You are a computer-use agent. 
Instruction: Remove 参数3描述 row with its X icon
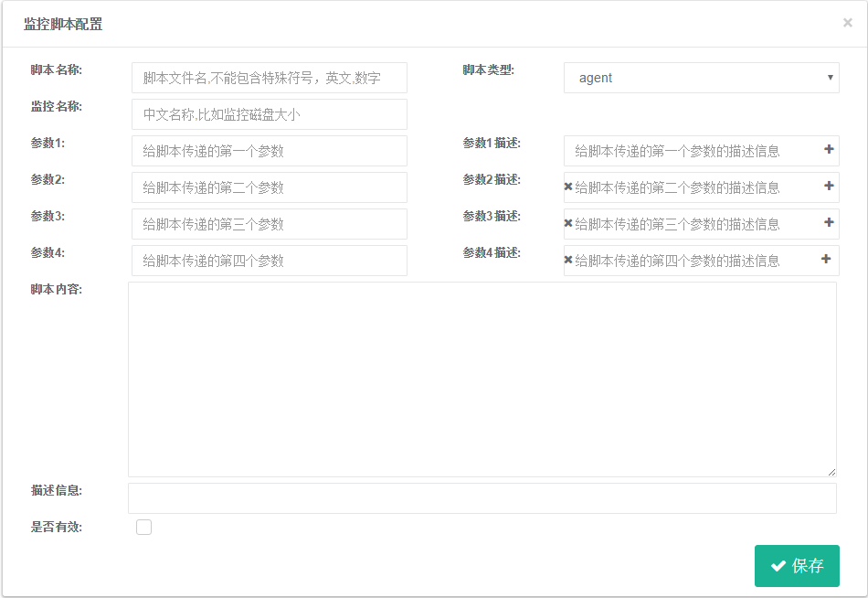coord(568,223)
